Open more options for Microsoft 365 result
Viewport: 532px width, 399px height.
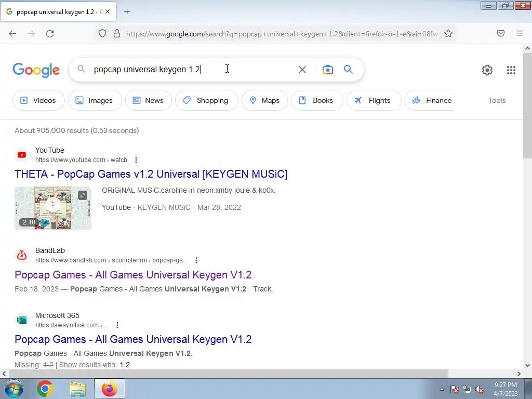coord(117,325)
